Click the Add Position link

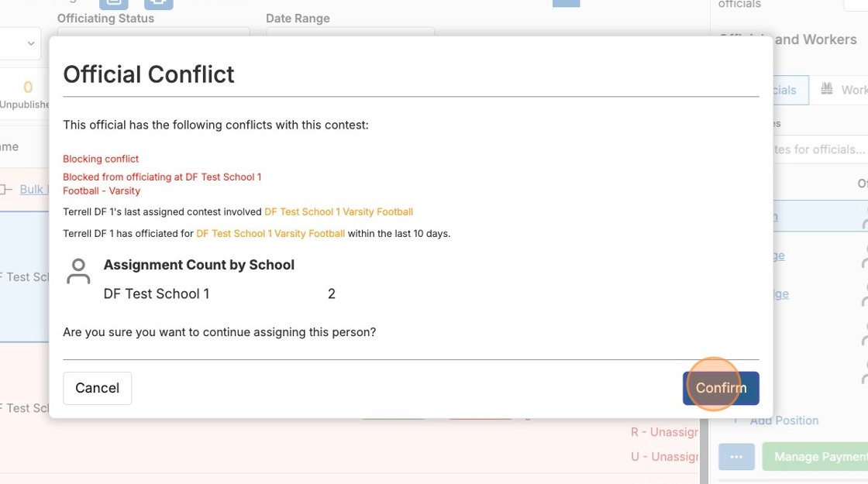point(784,420)
